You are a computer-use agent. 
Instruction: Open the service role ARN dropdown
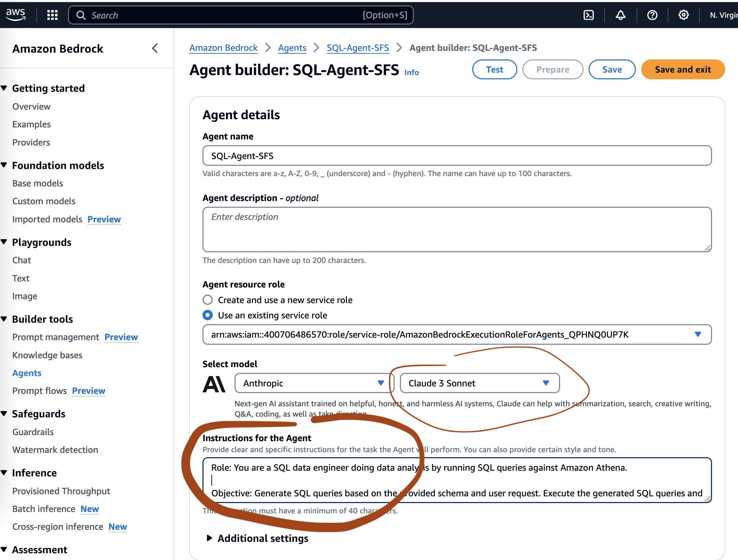(457, 334)
